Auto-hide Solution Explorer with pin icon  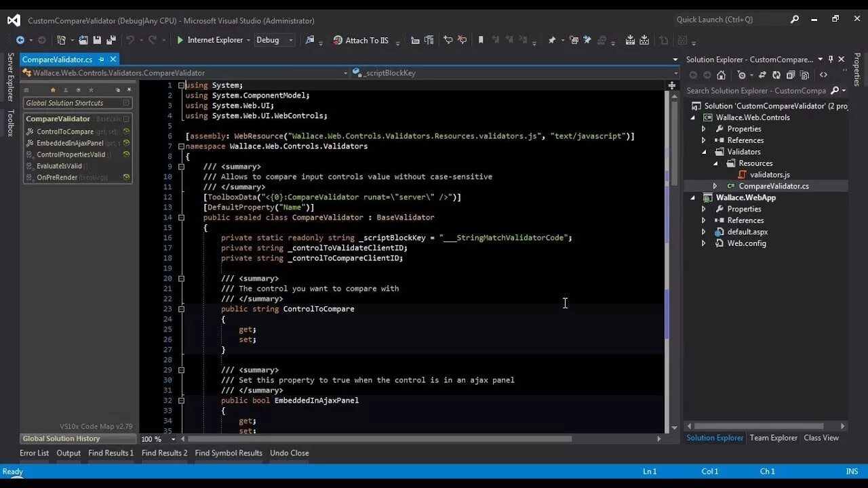tap(831, 60)
